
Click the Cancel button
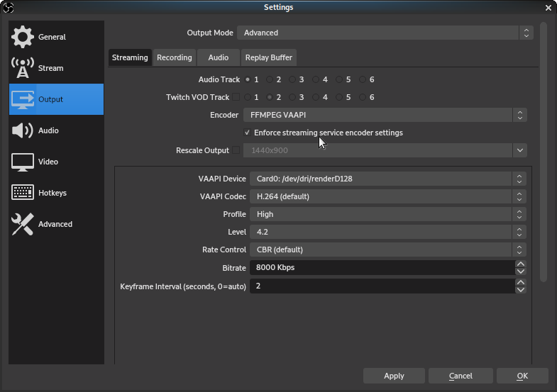coord(461,376)
